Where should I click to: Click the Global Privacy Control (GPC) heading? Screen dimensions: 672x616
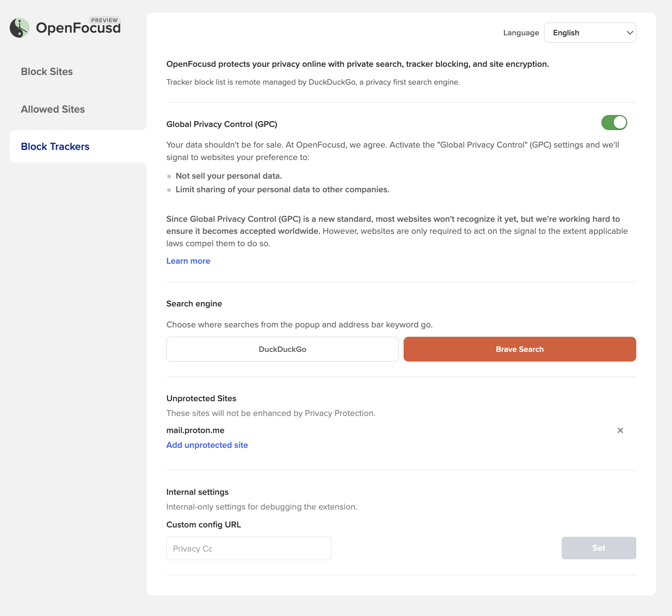pos(222,124)
